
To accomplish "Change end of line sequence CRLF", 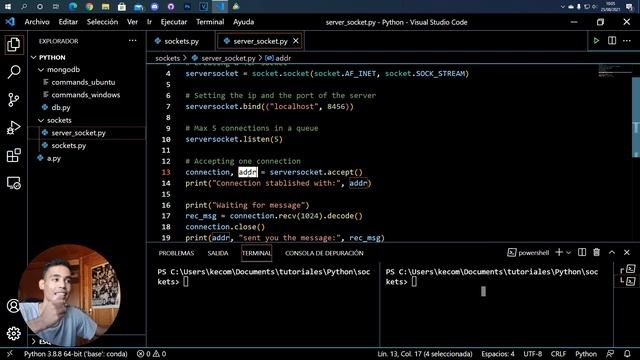I will (558, 354).
